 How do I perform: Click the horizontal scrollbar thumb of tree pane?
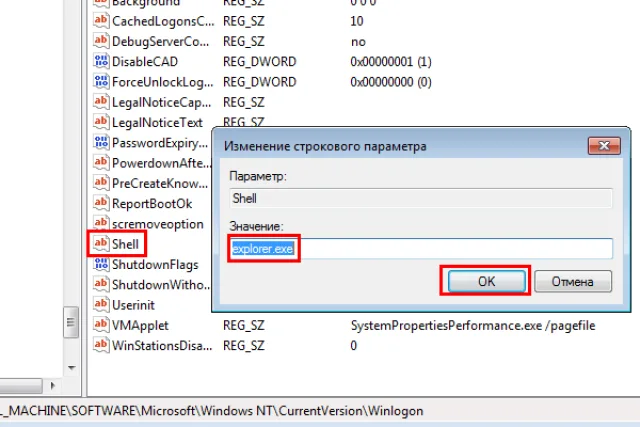tap(20, 386)
